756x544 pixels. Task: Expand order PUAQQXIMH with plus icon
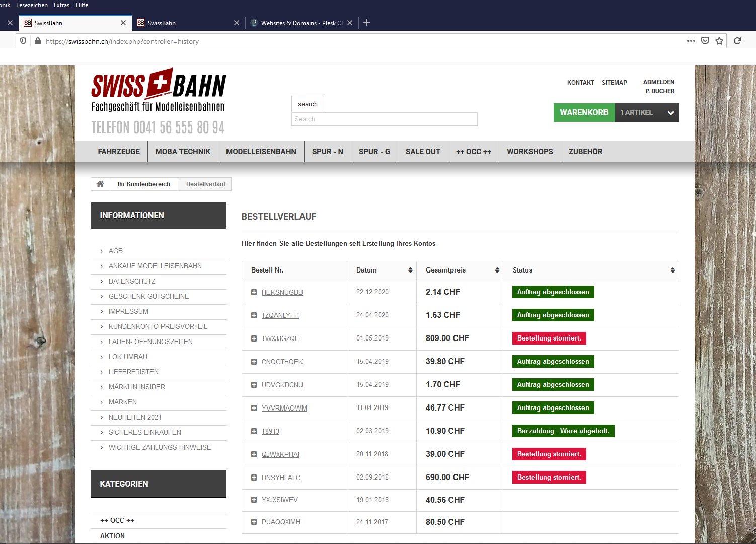[x=254, y=522]
